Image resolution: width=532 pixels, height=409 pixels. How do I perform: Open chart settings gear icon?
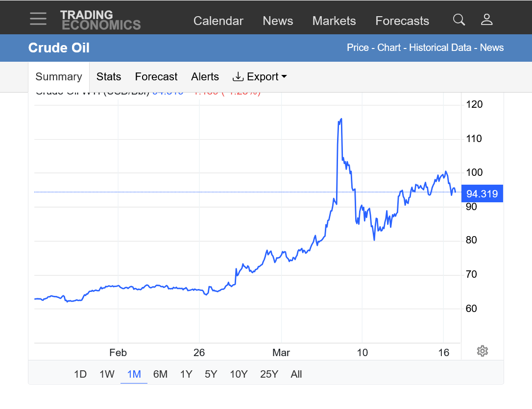click(x=482, y=351)
